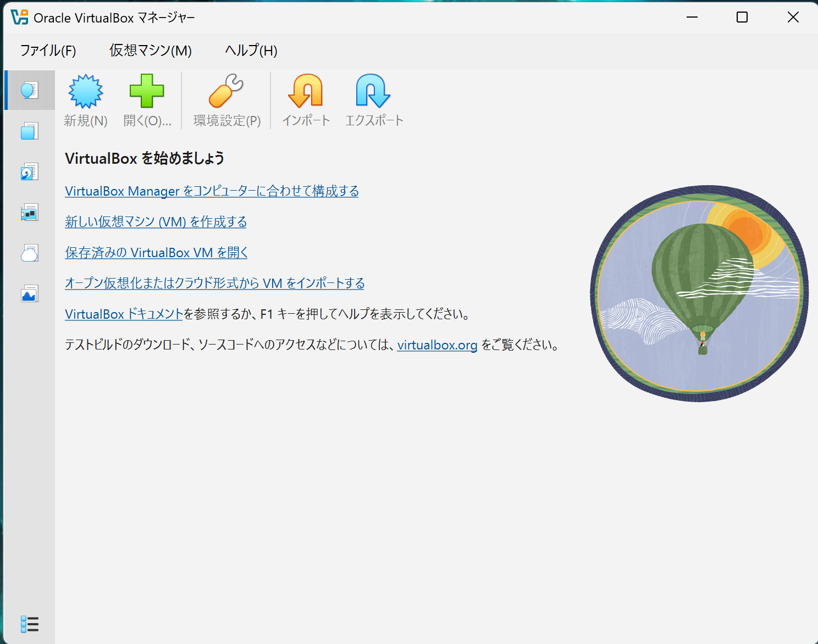The image size is (818, 644).
Task: Open the Extensions pane in the sidebar
Action: [x=30, y=131]
